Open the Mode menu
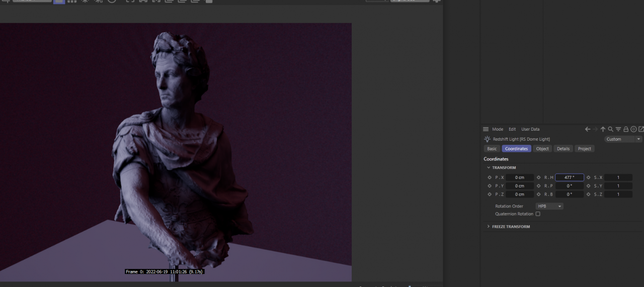 pyautogui.click(x=498, y=129)
